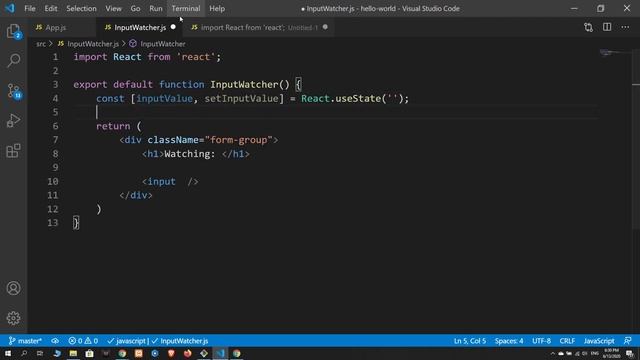This screenshot has width=640, height=360.
Task: Change file encoding UTF-8
Action: [541, 341]
